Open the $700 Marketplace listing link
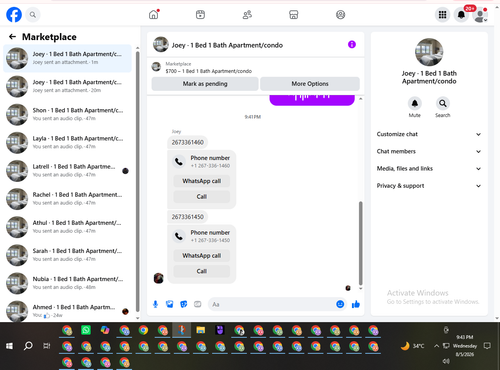This screenshot has width=500, height=370. point(209,71)
